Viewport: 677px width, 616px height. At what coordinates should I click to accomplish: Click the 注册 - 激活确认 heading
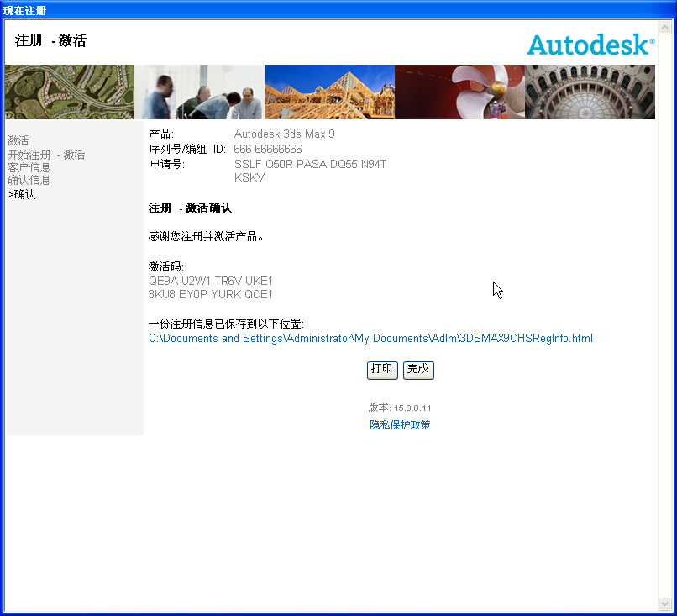(190, 208)
